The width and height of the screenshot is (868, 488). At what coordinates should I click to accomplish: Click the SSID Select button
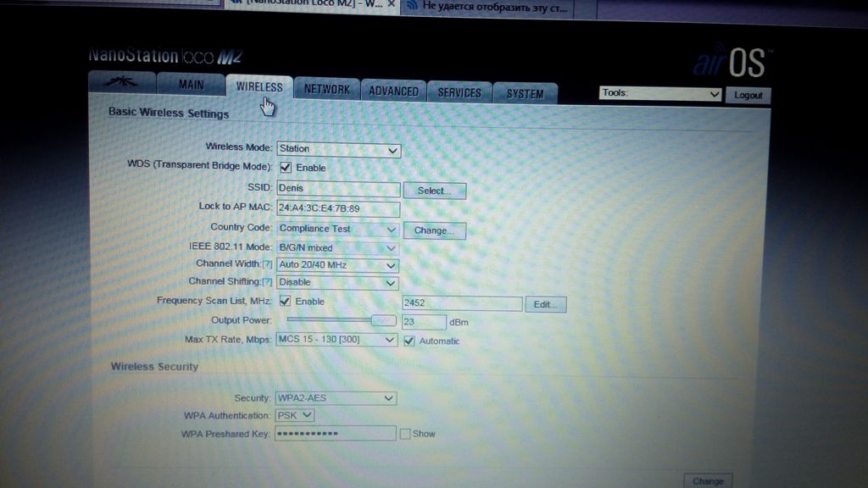click(x=435, y=191)
